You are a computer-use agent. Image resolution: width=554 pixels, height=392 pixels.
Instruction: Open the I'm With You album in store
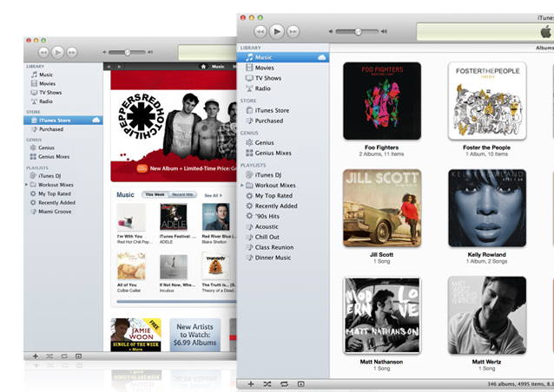click(x=131, y=217)
